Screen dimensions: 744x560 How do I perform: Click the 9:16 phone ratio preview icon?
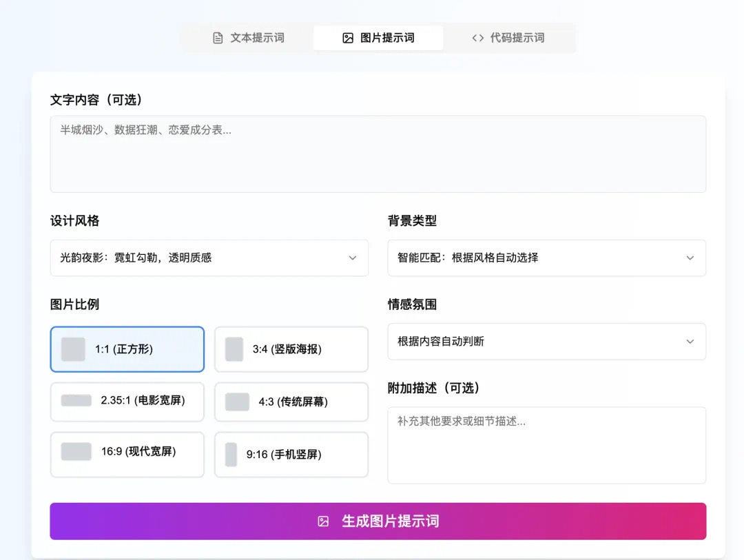pos(231,455)
